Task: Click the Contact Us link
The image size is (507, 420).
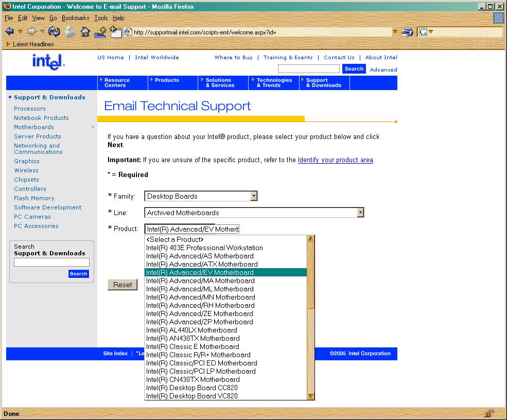Action: click(339, 57)
